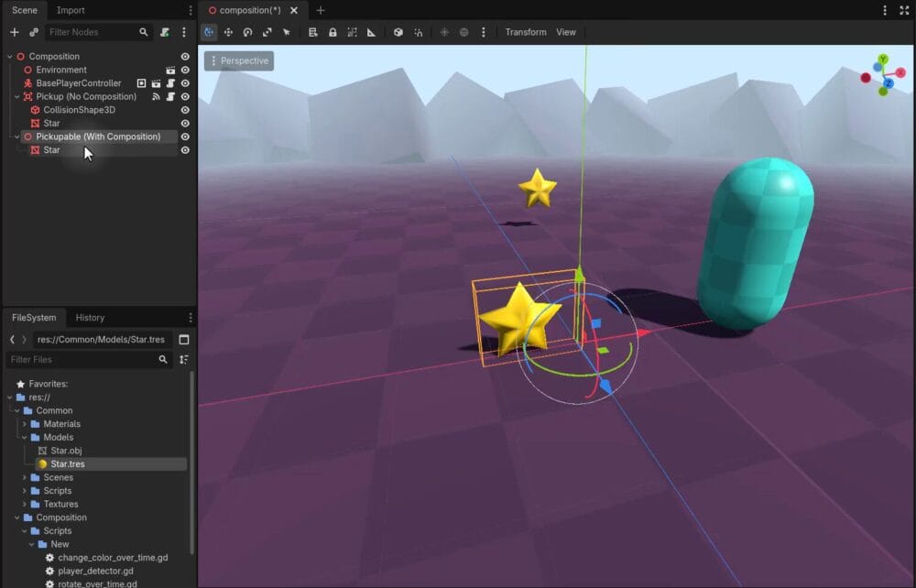Collapse the Pickup (No Composition) node

tap(16, 97)
